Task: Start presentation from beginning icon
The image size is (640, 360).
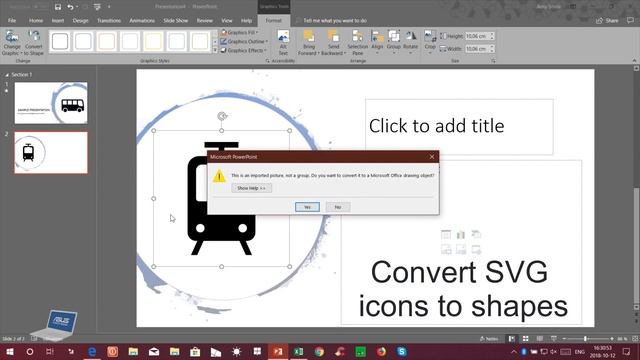Action: pos(97,7)
